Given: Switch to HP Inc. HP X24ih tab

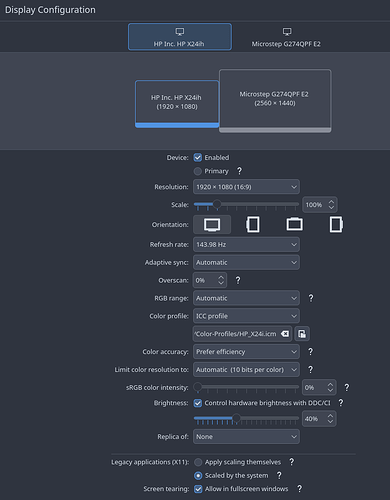Looking at the screenshot, I should pyautogui.click(x=180, y=37).
